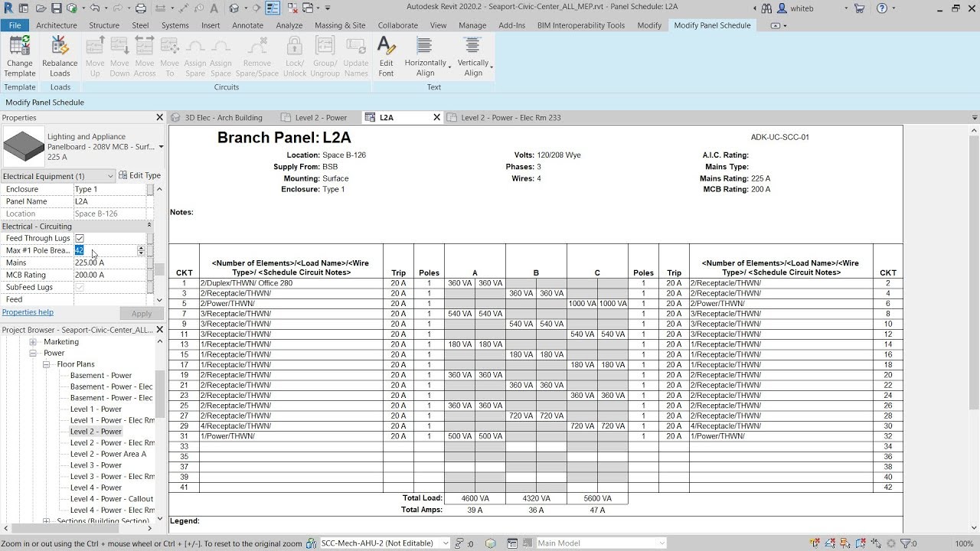
Task: Click the Assign Spare tool
Action: point(195,57)
